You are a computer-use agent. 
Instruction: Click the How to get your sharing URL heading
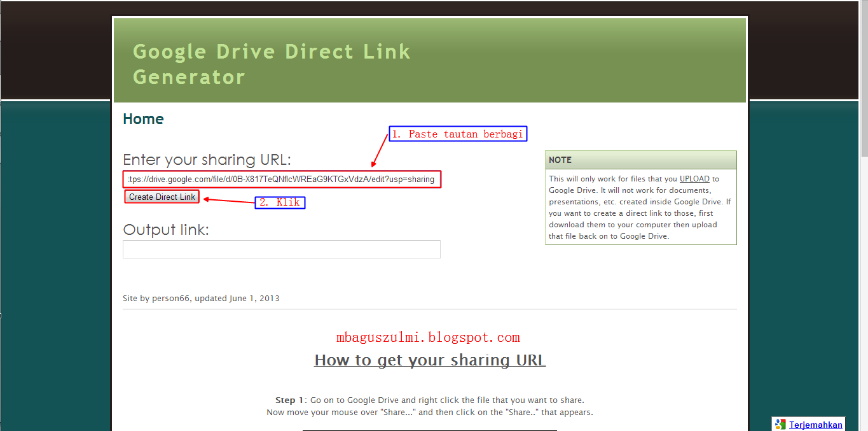click(x=430, y=360)
